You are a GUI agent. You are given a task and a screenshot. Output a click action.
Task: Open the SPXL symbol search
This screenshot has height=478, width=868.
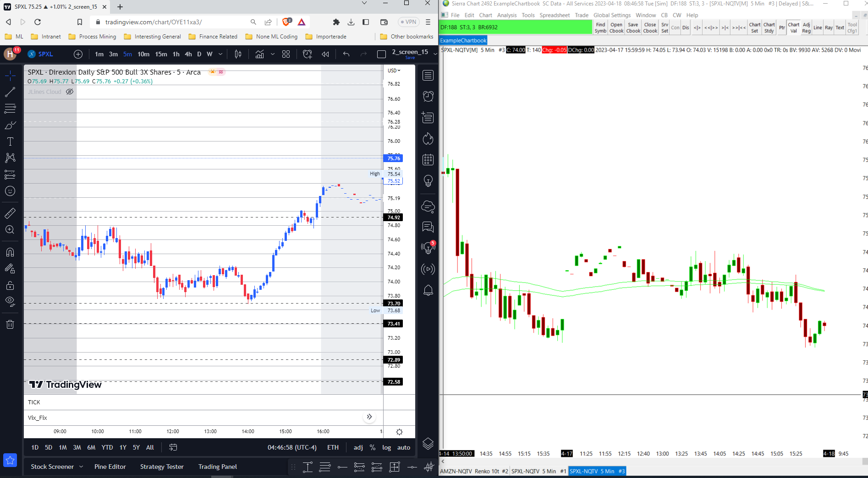click(40, 54)
